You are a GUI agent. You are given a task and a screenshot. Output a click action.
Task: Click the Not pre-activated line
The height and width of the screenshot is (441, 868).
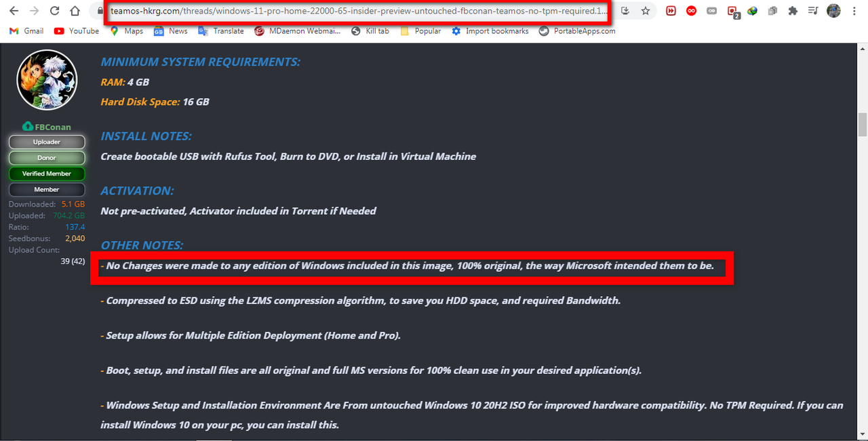(239, 211)
